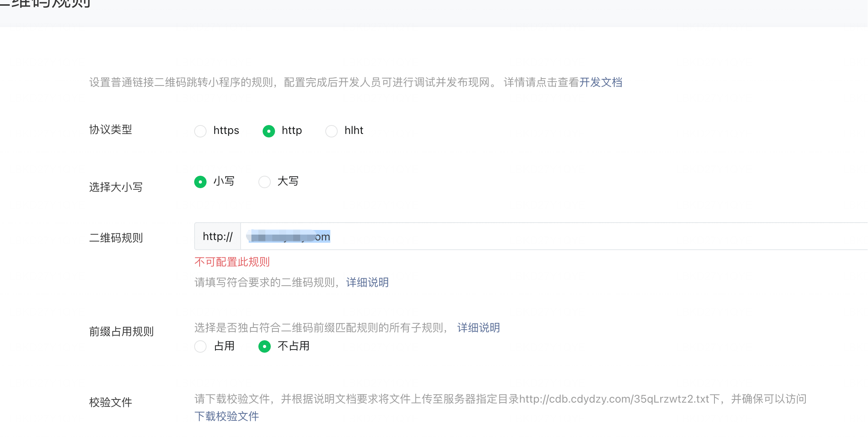This screenshot has width=868, height=439.
Task: Click the 协议类型 field label
Action: click(111, 130)
